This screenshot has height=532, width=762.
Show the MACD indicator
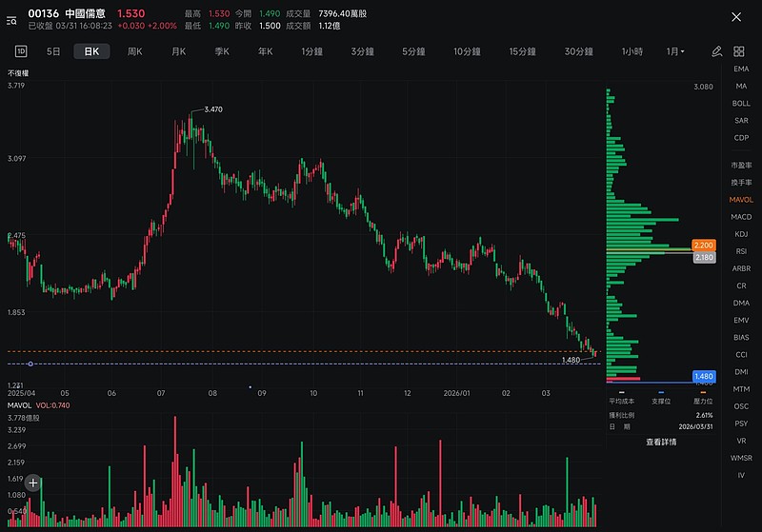(741, 217)
